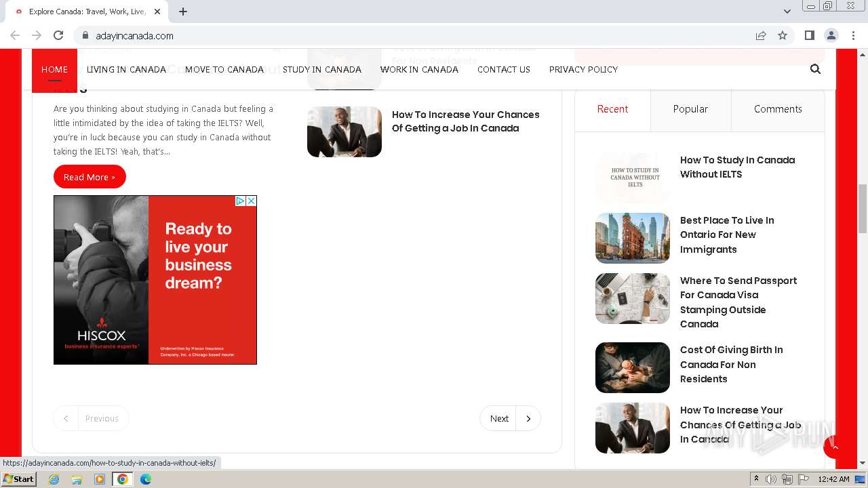Click the Previous page button

[91, 418]
